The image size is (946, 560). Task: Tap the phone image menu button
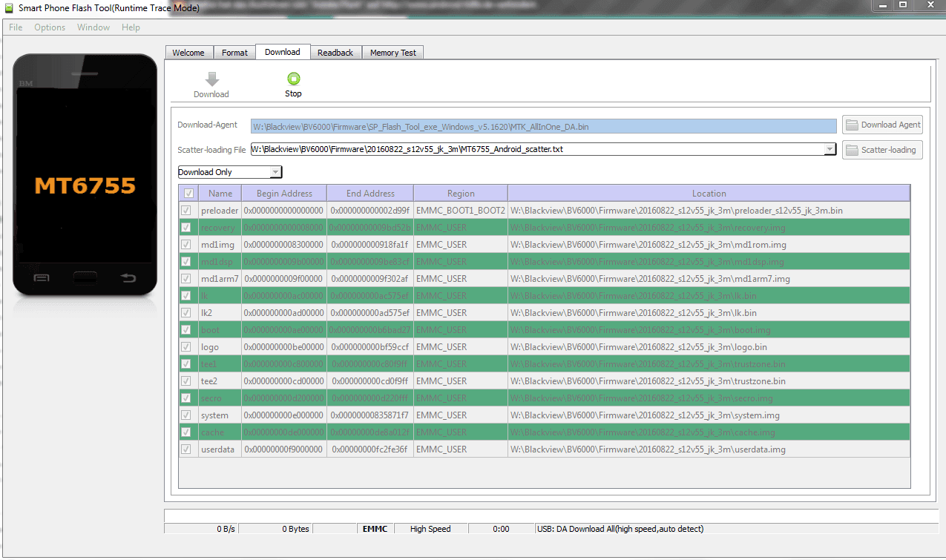[42, 278]
